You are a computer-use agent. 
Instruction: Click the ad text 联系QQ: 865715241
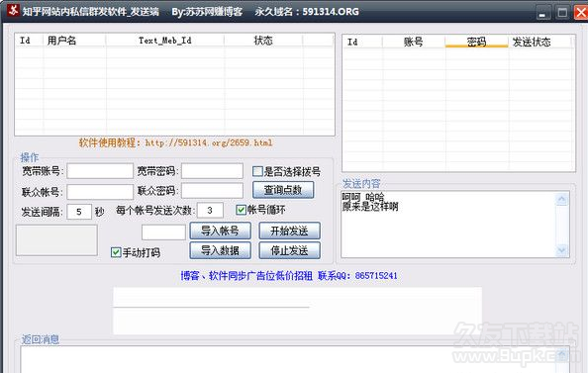(x=357, y=276)
